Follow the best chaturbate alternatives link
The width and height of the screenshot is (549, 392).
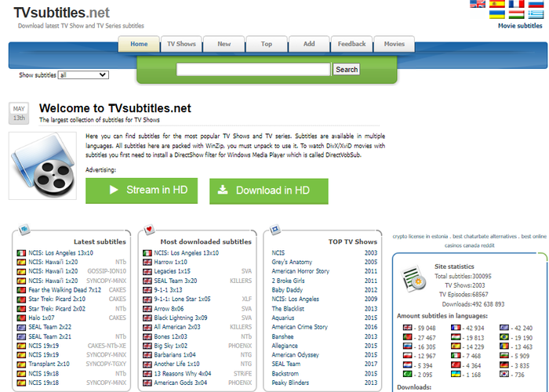pyautogui.click(x=485, y=236)
